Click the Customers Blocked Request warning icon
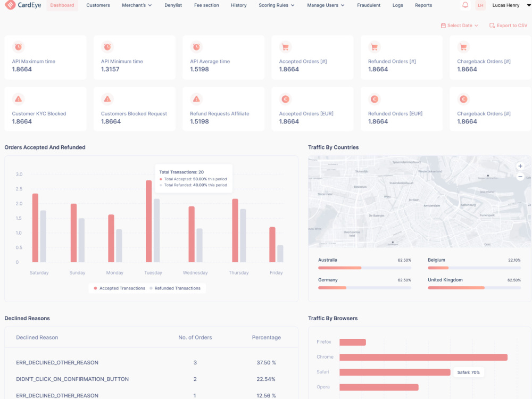 (x=107, y=99)
